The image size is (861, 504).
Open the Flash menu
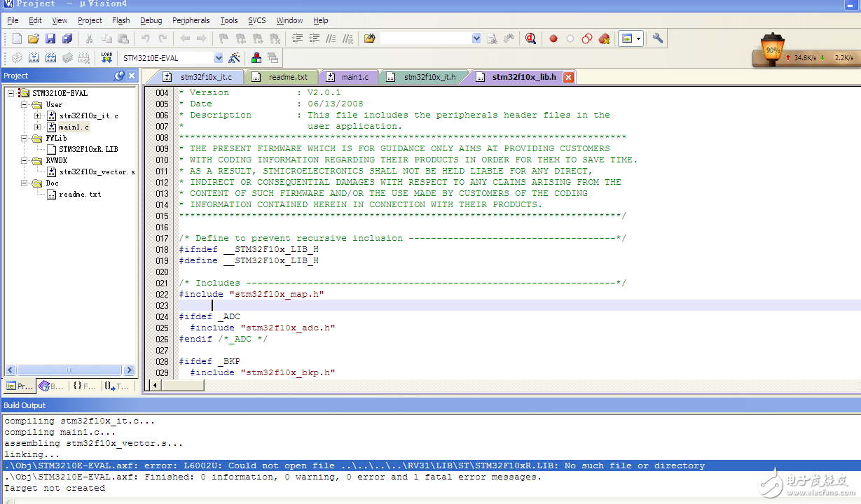[120, 20]
